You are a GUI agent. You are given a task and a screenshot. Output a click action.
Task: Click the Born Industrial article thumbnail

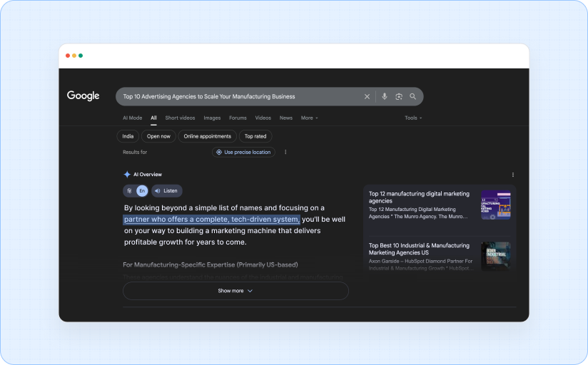pyautogui.click(x=495, y=257)
